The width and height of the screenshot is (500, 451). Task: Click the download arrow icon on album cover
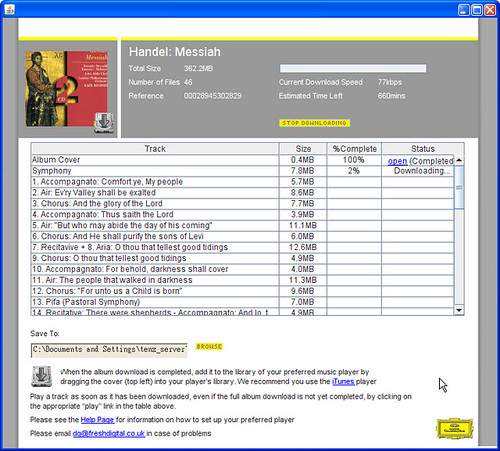(104, 122)
